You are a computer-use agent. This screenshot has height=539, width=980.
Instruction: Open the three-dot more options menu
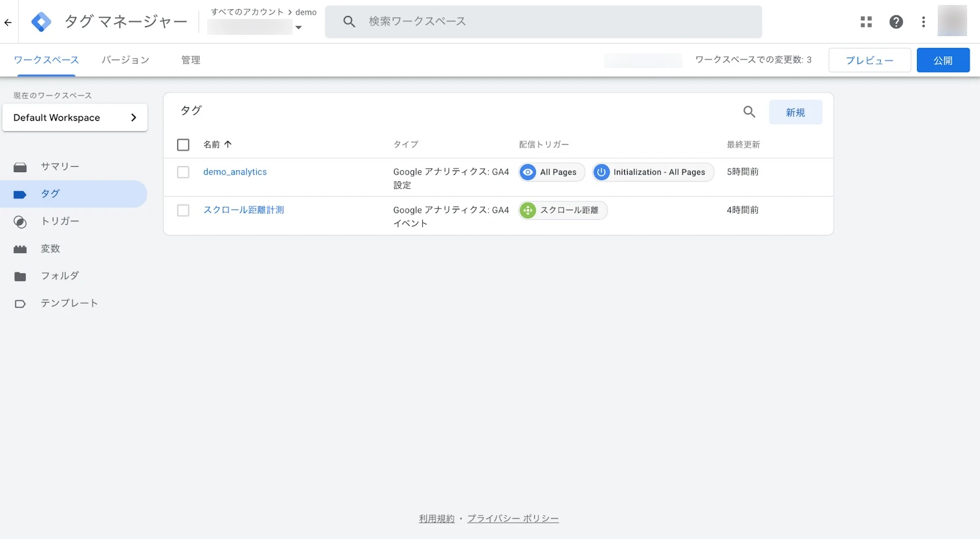point(924,22)
